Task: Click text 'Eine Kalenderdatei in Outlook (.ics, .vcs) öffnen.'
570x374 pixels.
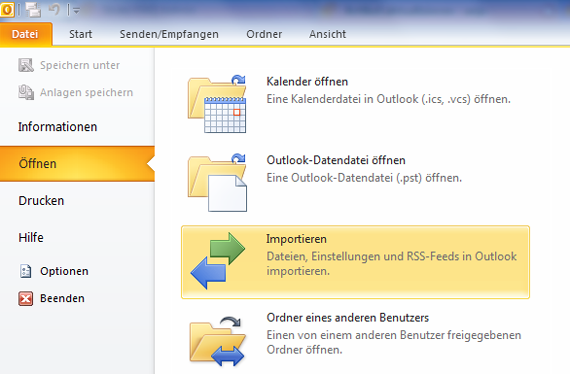Action: click(x=389, y=99)
